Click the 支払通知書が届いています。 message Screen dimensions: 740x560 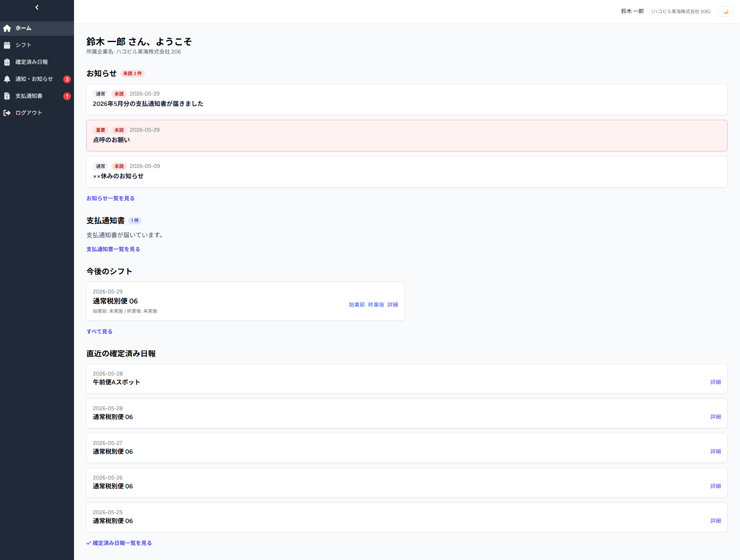point(125,235)
